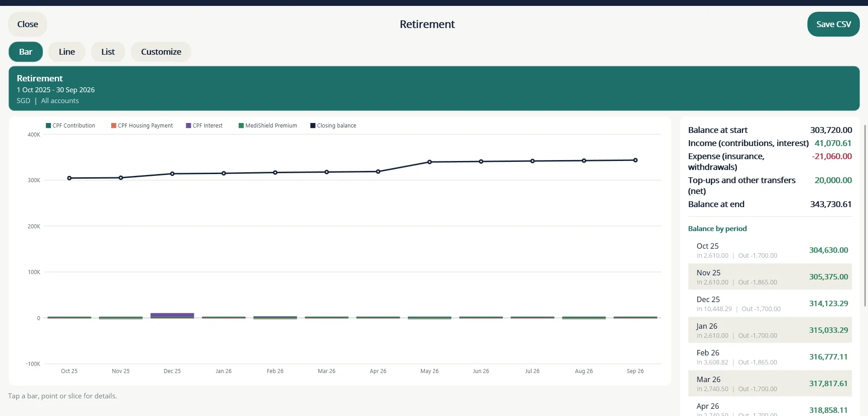Toggle CPF Contribution legend swatch

pos(48,126)
